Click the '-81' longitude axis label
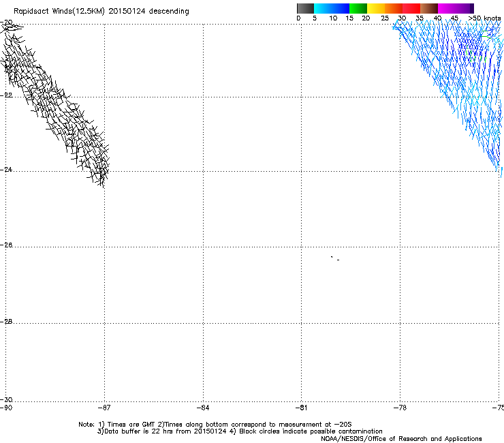Image resolution: width=504 pixels, height=443 pixels. [301, 408]
